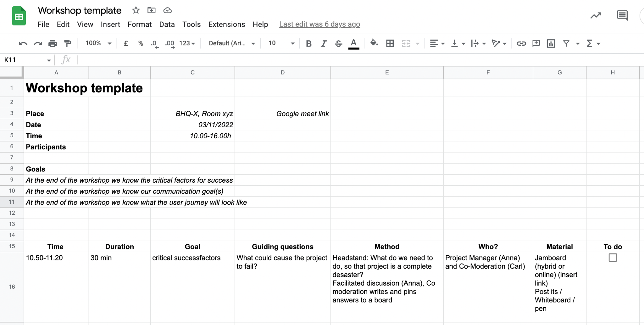This screenshot has height=325, width=644.
Task: Open the File menu
Action: coord(43,24)
